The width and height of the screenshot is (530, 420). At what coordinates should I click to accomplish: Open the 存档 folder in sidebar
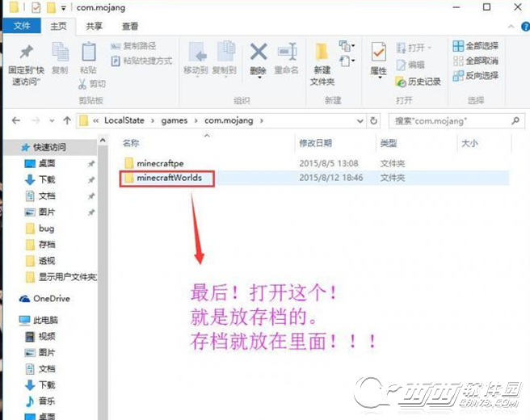[x=40, y=245]
